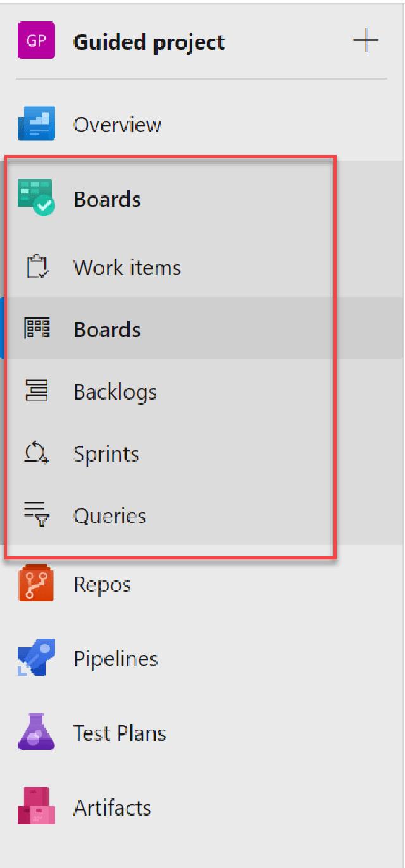Screen dimensions: 405x868
Task: Click the purple Test Plans flask icon
Action: pyautogui.click(x=36, y=733)
